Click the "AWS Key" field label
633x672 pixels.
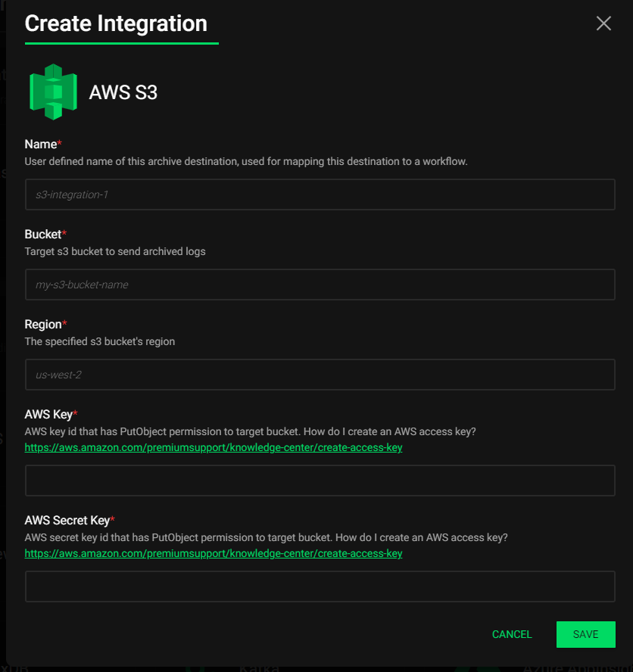[x=48, y=415]
